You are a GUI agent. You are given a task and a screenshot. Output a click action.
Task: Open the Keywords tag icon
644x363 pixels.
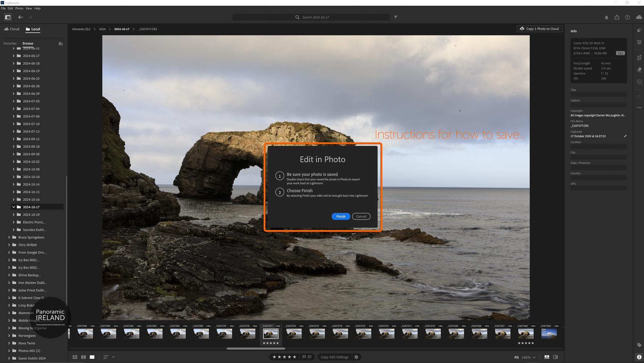[x=639, y=345]
